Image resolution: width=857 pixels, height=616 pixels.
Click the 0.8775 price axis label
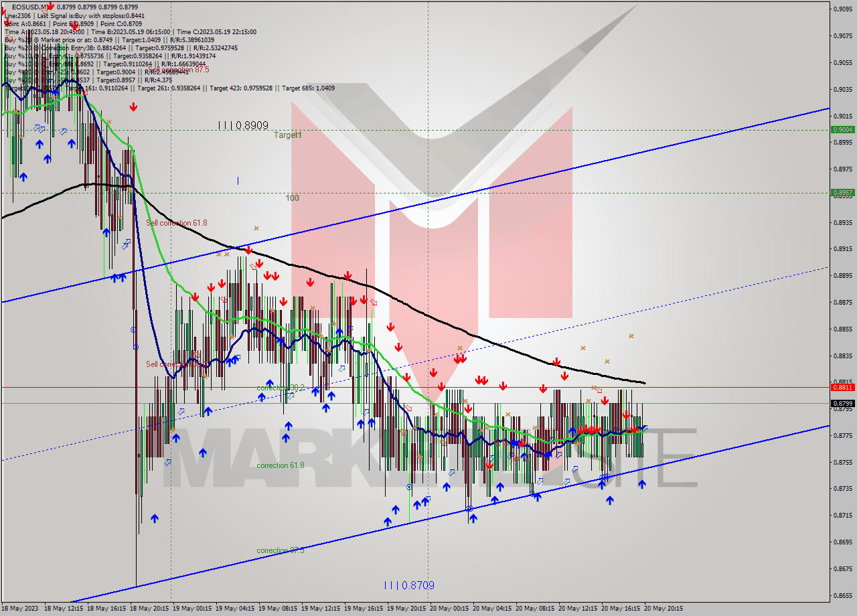pyautogui.click(x=842, y=436)
